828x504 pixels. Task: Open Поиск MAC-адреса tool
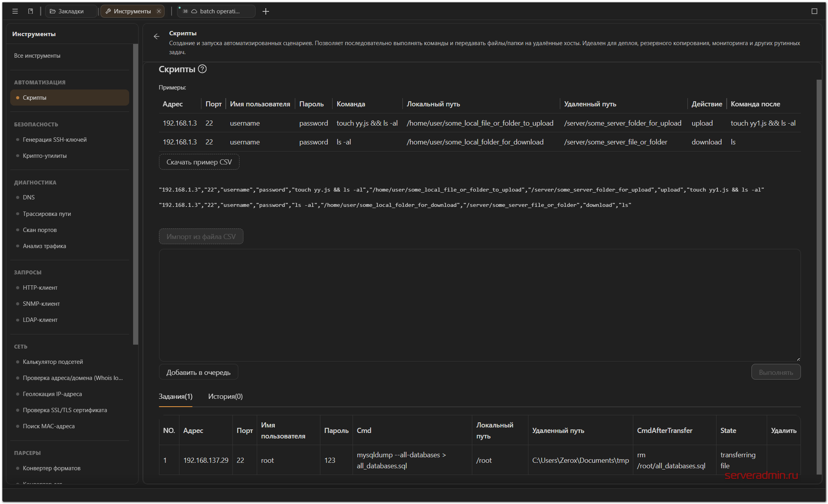tap(70, 426)
